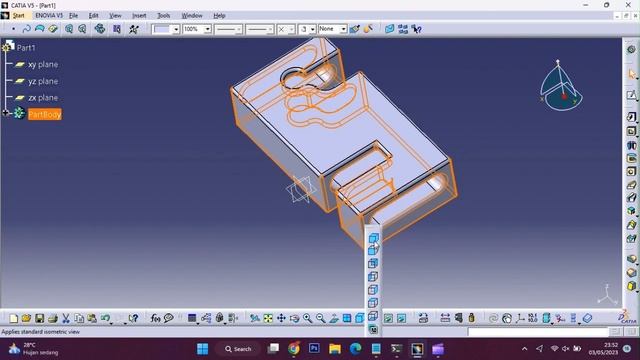Click the command input field in status bar
This screenshot has width=640, height=360.
[x=538, y=331]
